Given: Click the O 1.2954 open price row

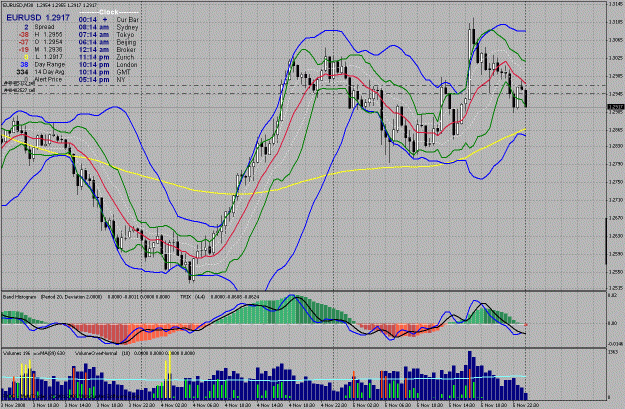Looking at the screenshot, I should coord(40,42).
